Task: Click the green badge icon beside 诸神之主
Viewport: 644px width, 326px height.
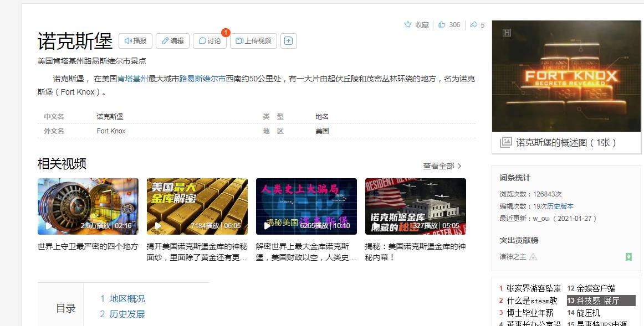Action: point(628,257)
